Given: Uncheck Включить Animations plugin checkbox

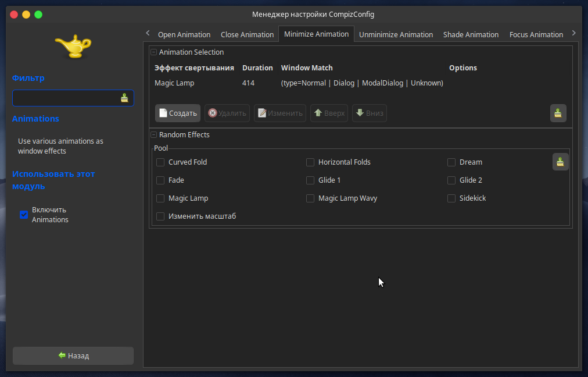Looking at the screenshot, I should [24, 215].
